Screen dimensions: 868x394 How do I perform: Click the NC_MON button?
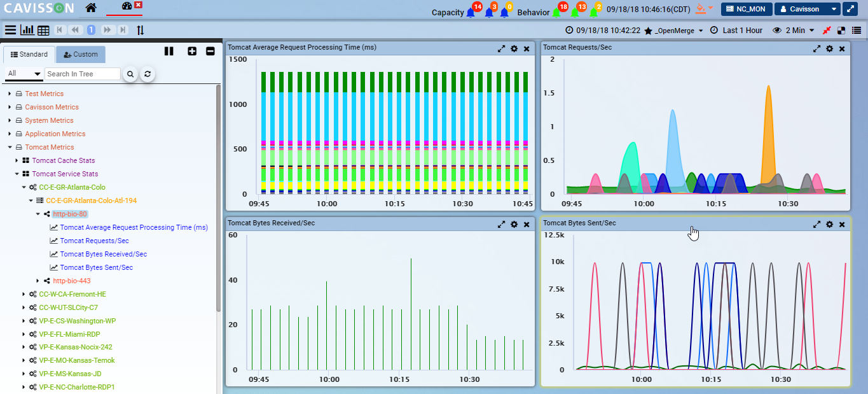[746, 9]
